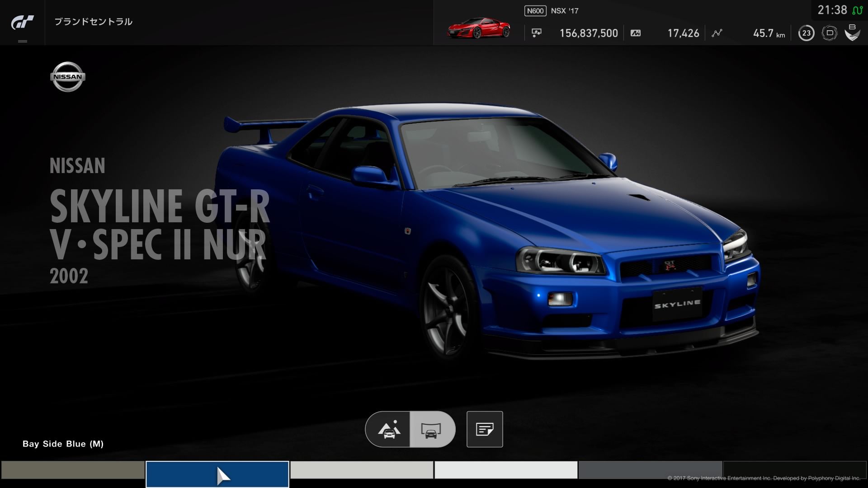Click the sportsmanship rating B icon

[852, 33]
